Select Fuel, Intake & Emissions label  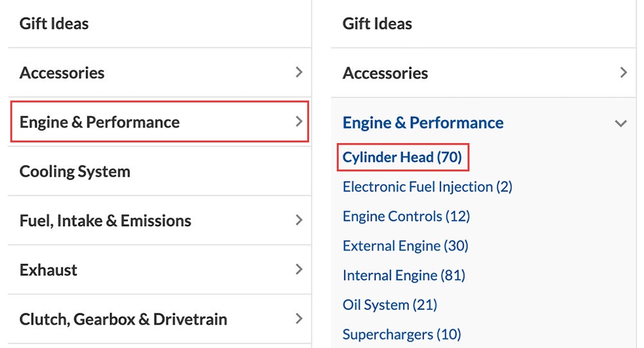click(105, 220)
